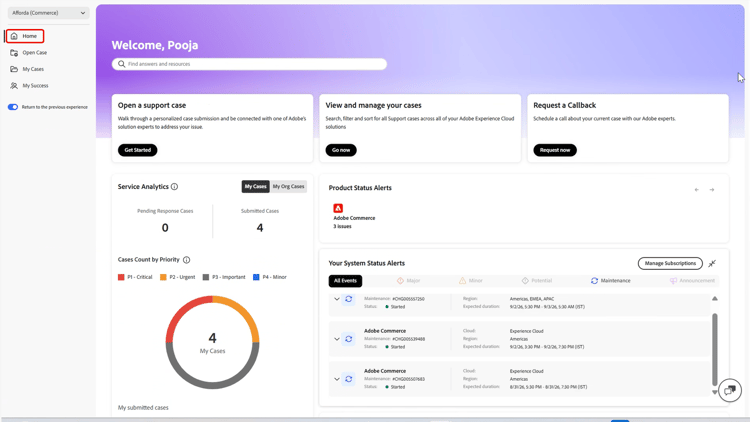750x422 pixels.
Task: Click 'Americas, EMEA, APAC' region value
Action: click(x=531, y=299)
